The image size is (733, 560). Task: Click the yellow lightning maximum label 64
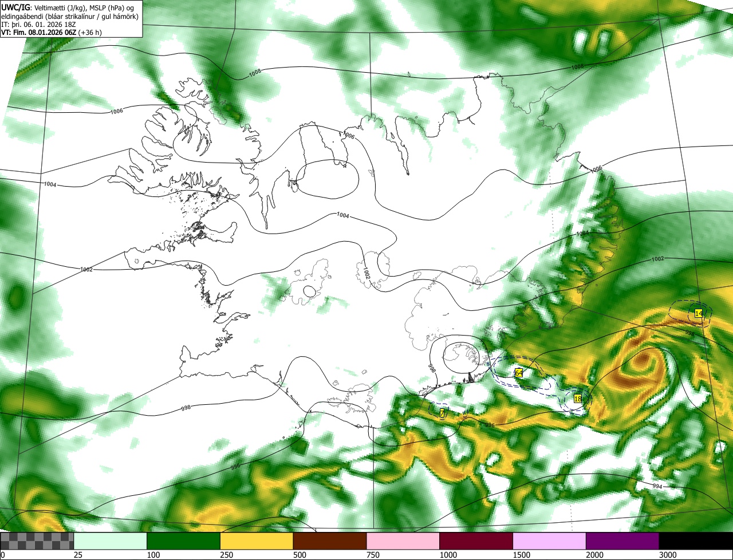518,373
